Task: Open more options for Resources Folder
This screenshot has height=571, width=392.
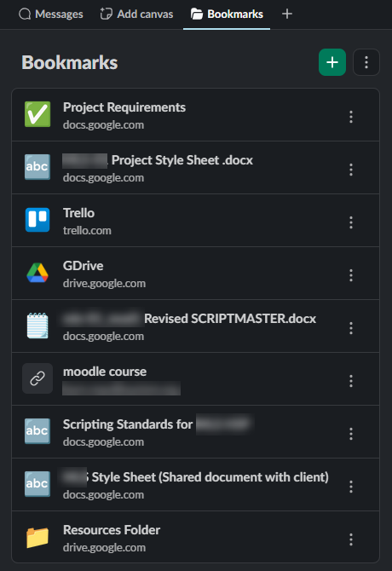Action: pos(351,539)
